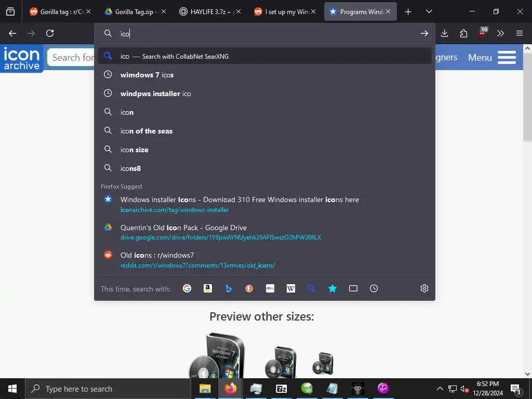This screenshot has height=399, width=532.
Task: Open the clock showing 6:52 PM
Action: coord(488,389)
